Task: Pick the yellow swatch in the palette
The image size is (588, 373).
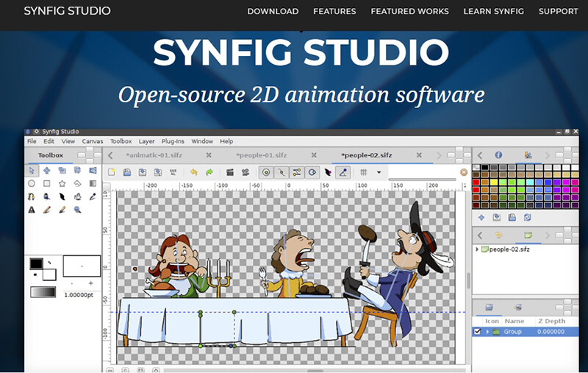Action: 494,182
